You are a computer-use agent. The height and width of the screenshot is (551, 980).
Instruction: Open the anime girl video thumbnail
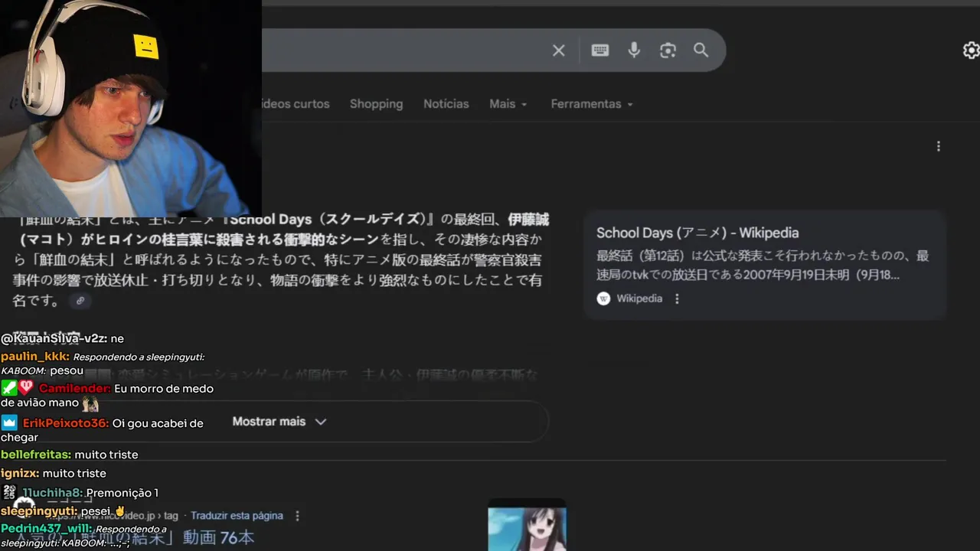(528, 526)
